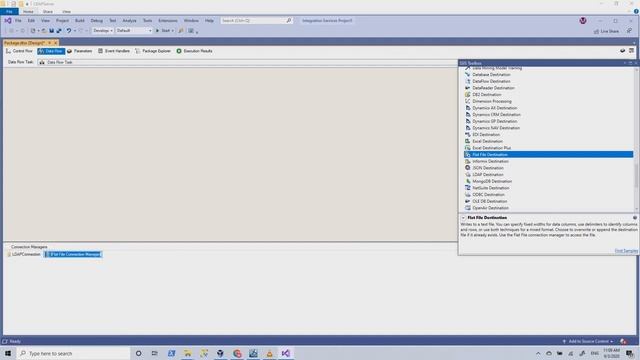Screen dimensions: 640x360
Task: Open the File menu in Visual Studio
Action: click(x=18, y=20)
